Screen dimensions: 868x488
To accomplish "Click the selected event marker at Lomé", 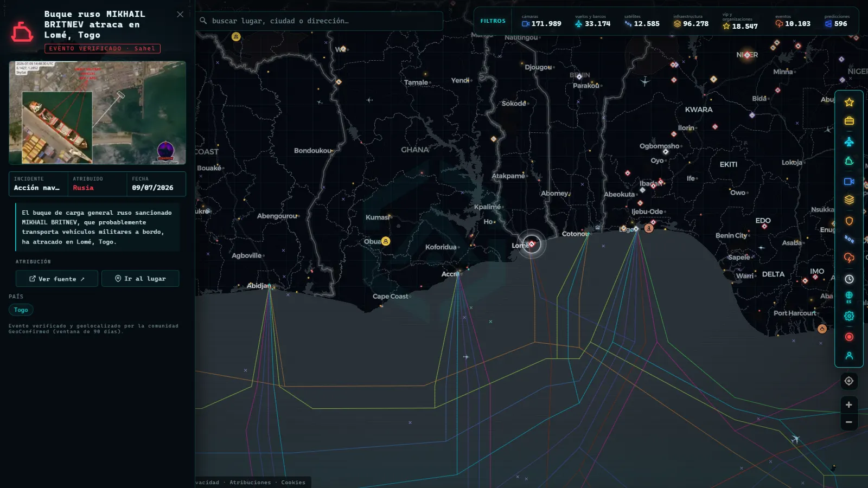I will point(532,244).
